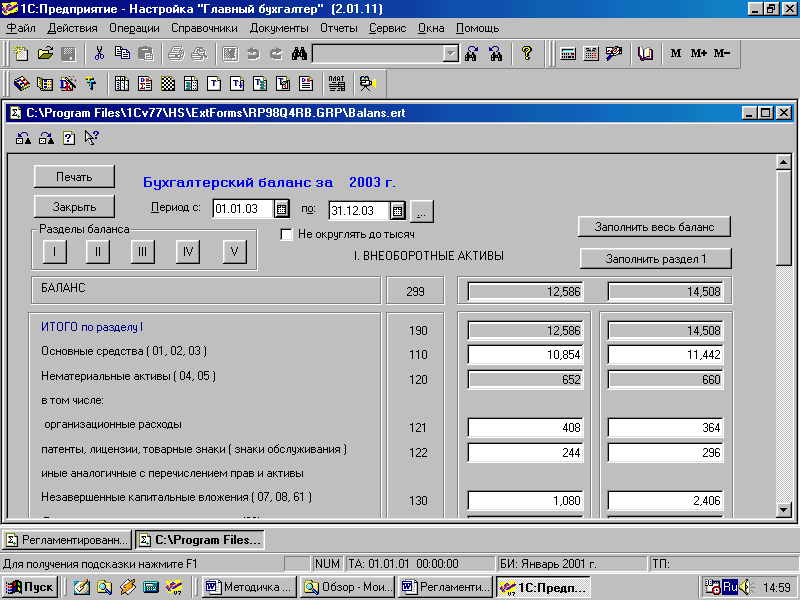Click the scissors Cut icon
This screenshot has width=800, height=600.
coord(99,54)
